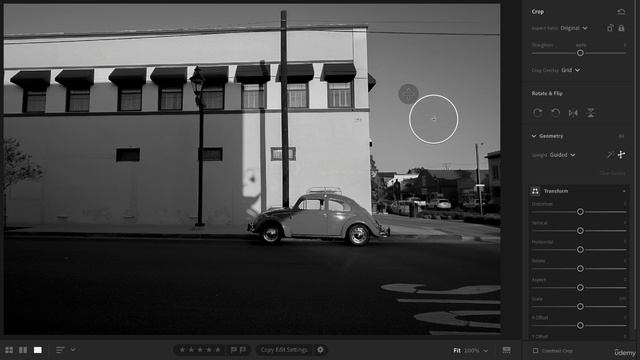640x360 pixels.
Task: Click the Auto straighten label
Action: click(x=581, y=45)
